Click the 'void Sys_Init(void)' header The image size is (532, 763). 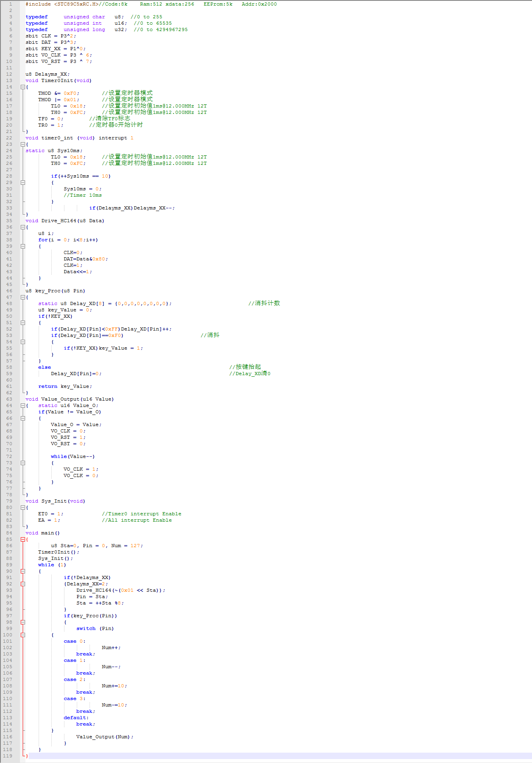(x=55, y=501)
